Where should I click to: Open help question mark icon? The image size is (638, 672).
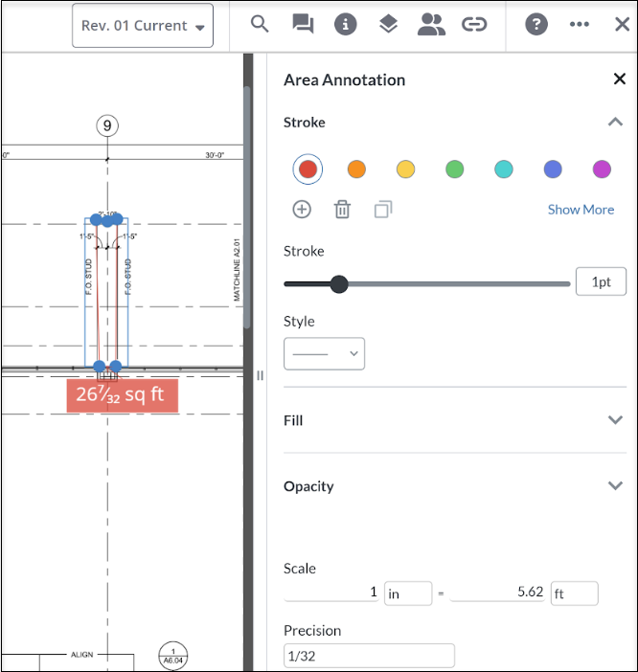[x=536, y=24]
